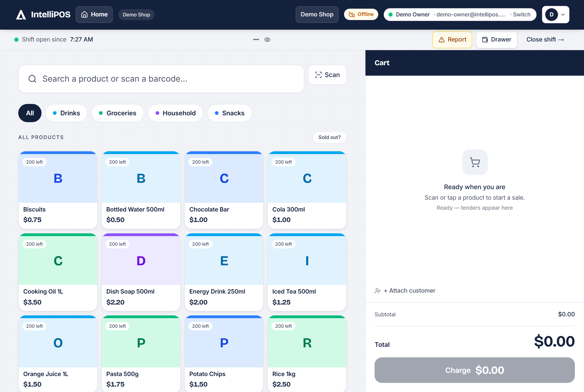Add Potato Chips to cart
The height and width of the screenshot is (392, 584).
coord(224,354)
